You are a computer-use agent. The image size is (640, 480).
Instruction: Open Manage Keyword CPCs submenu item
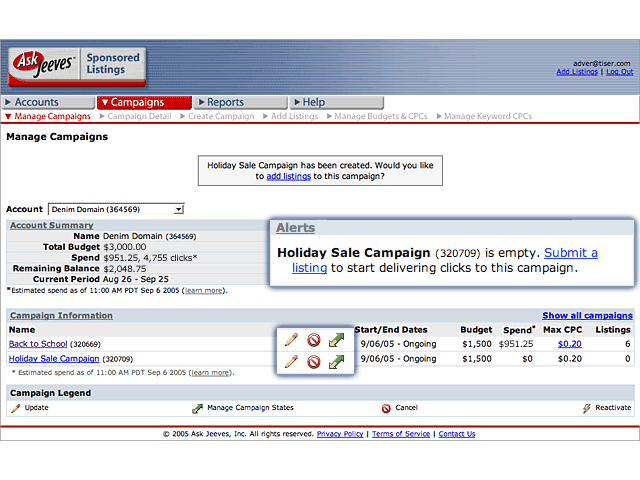coord(484,116)
